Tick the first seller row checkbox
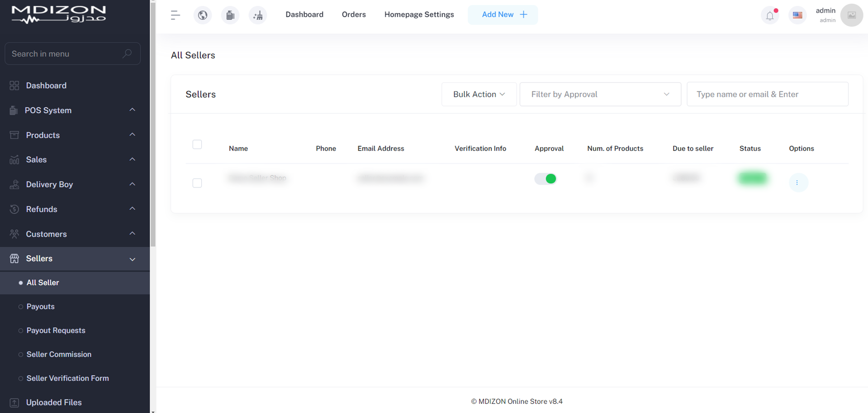Screen dimensions: 868x413 (197, 183)
